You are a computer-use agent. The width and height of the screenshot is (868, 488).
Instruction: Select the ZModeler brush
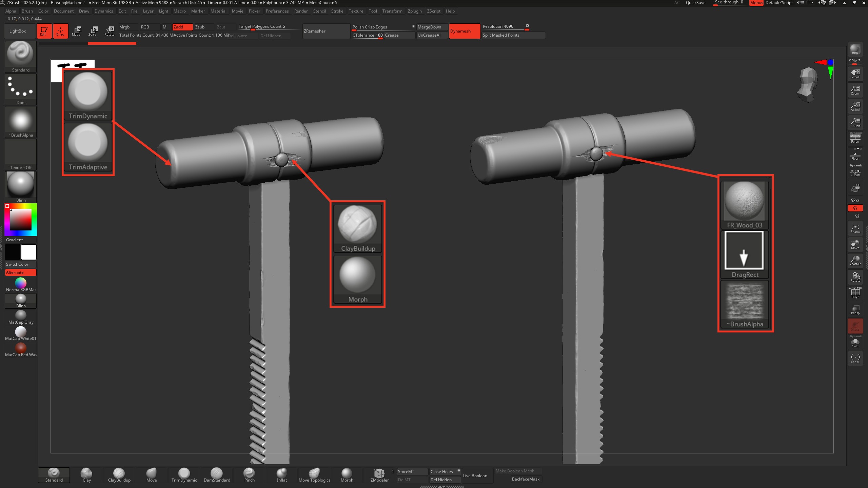[379, 475]
